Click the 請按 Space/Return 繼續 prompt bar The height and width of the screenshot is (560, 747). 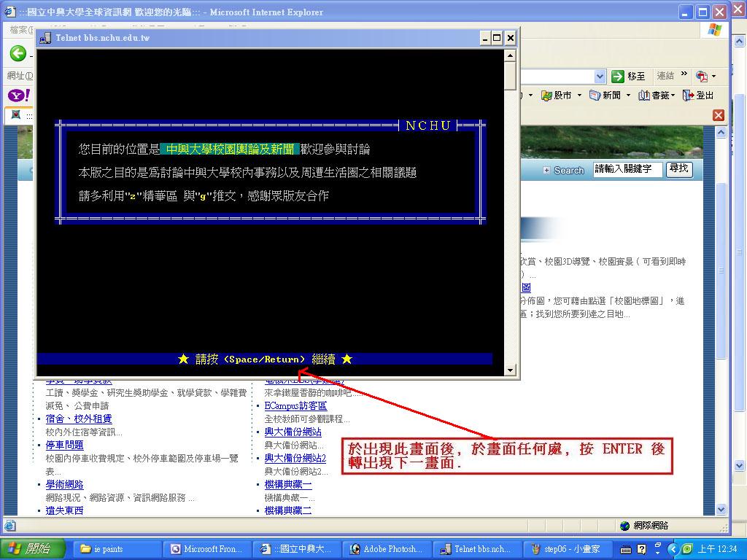click(264, 359)
